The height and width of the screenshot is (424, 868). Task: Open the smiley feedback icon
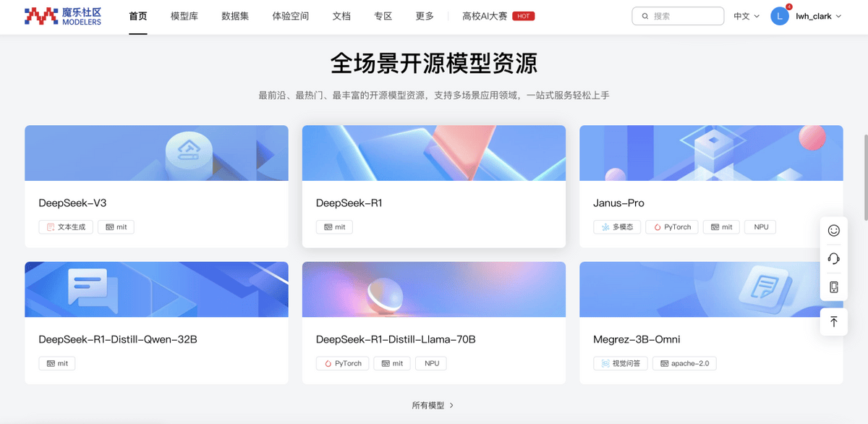(833, 230)
